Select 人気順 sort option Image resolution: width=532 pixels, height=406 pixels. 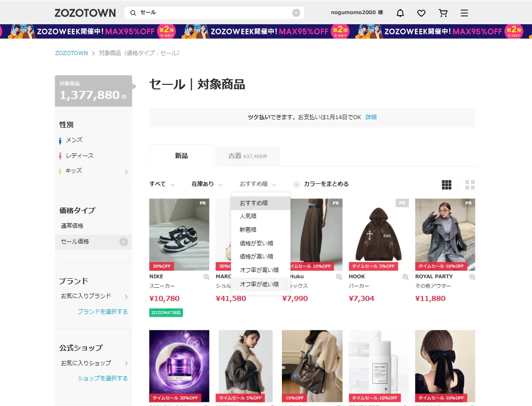[x=261, y=216]
